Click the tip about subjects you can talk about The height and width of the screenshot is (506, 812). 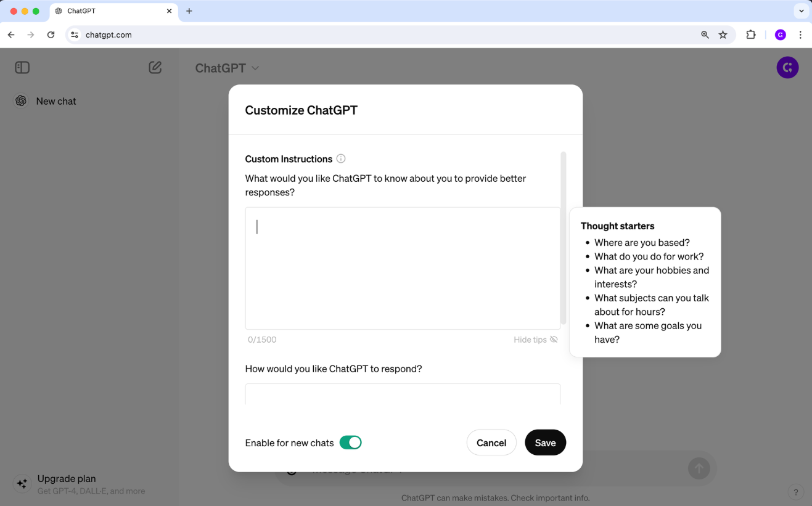pyautogui.click(x=652, y=305)
